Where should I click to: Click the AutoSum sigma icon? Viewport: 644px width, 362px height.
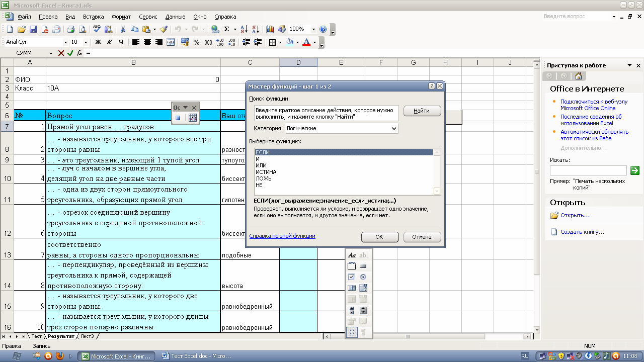(227, 29)
